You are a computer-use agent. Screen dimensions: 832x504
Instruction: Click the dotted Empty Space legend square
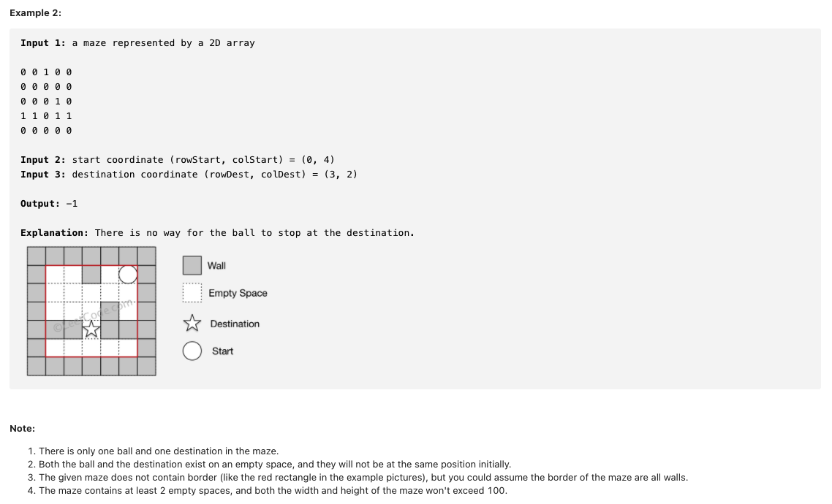192,293
